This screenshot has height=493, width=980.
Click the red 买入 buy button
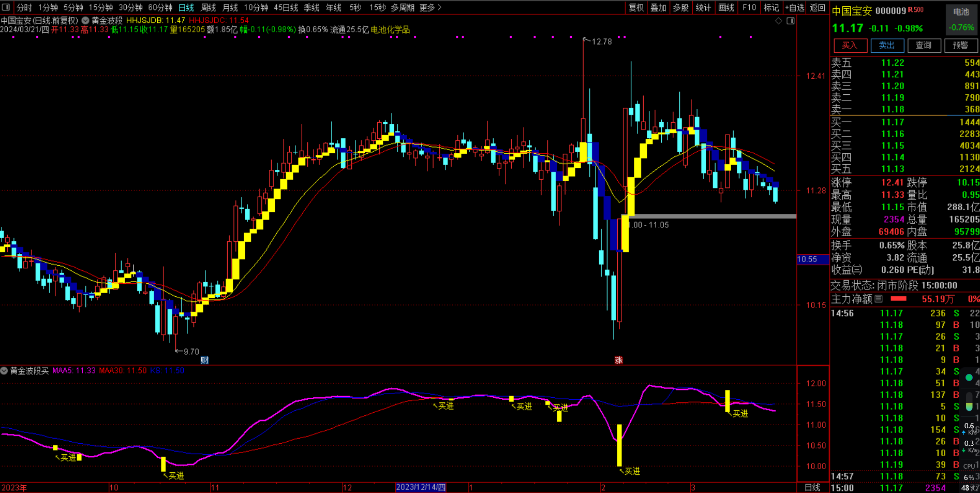pyautogui.click(x=850, y=46)
